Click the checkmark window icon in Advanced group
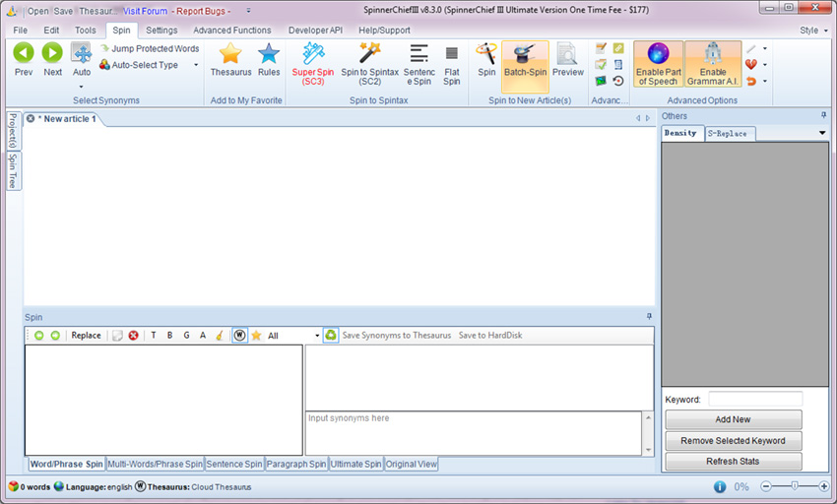This screenshot has height=504, width=837. [x=601, y=65]
